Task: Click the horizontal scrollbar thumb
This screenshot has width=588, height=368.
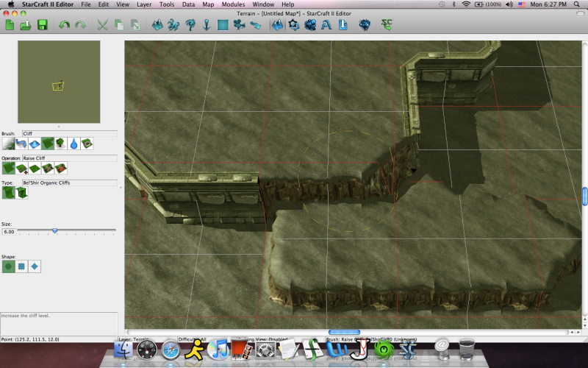Action: [344, 332]
